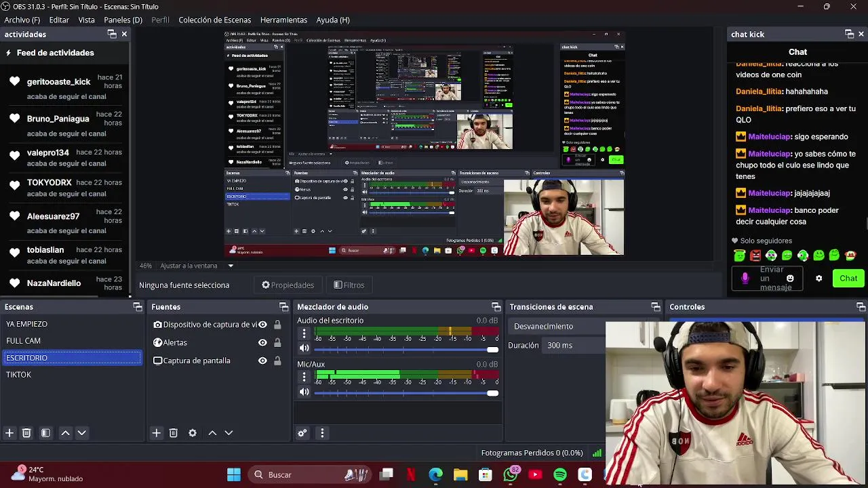Screen dimensions: 868x488
Task: Open scene filters icon in Escenas toolbar
Action: coord(45,432)
